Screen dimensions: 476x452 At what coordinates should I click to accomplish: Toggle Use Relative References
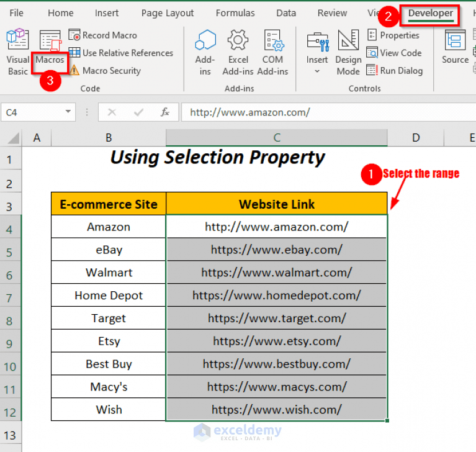click(x=121, y=53)
